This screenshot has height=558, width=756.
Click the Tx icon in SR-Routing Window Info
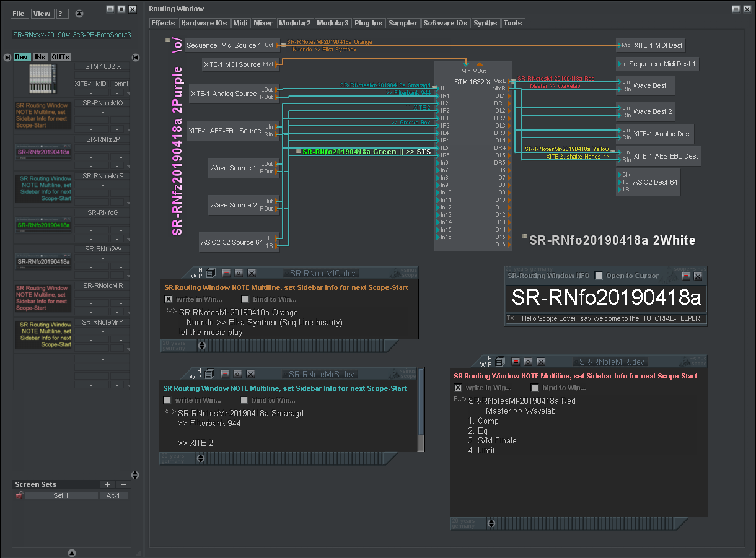pyautogui.click(x=510, y=318)
